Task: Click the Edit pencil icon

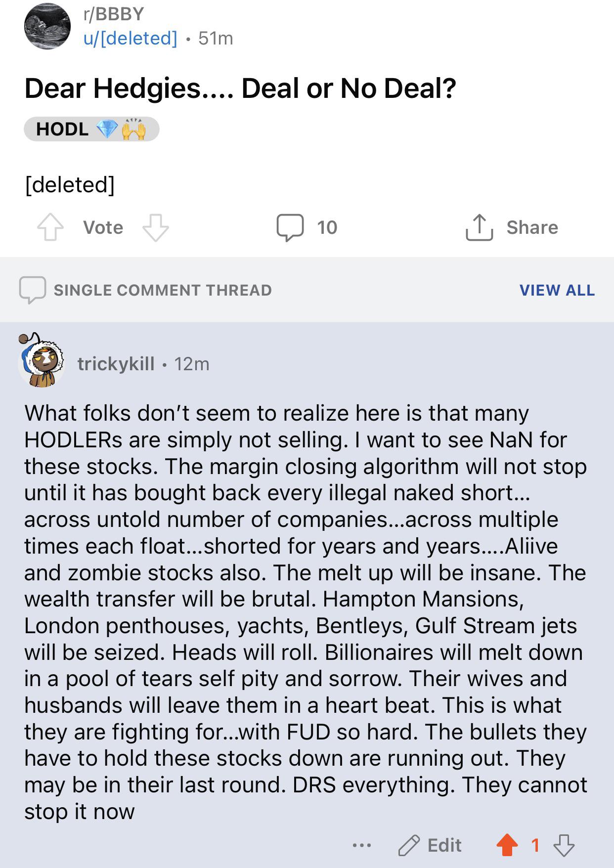Action: pyautogui.click(x=409, y=846)
